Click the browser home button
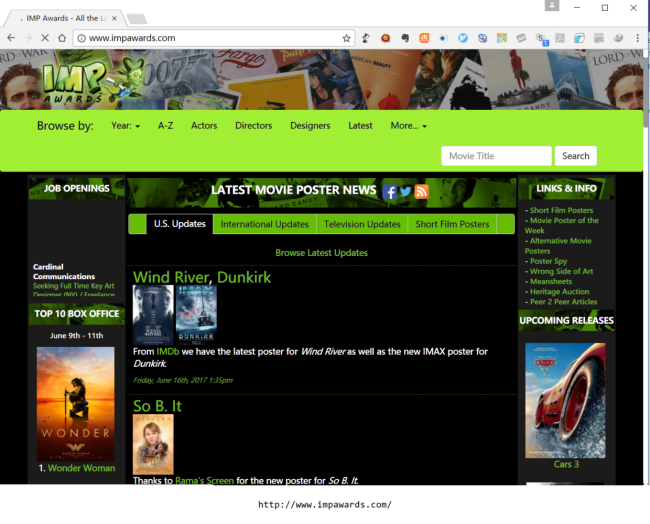 (x=61, y=38)
